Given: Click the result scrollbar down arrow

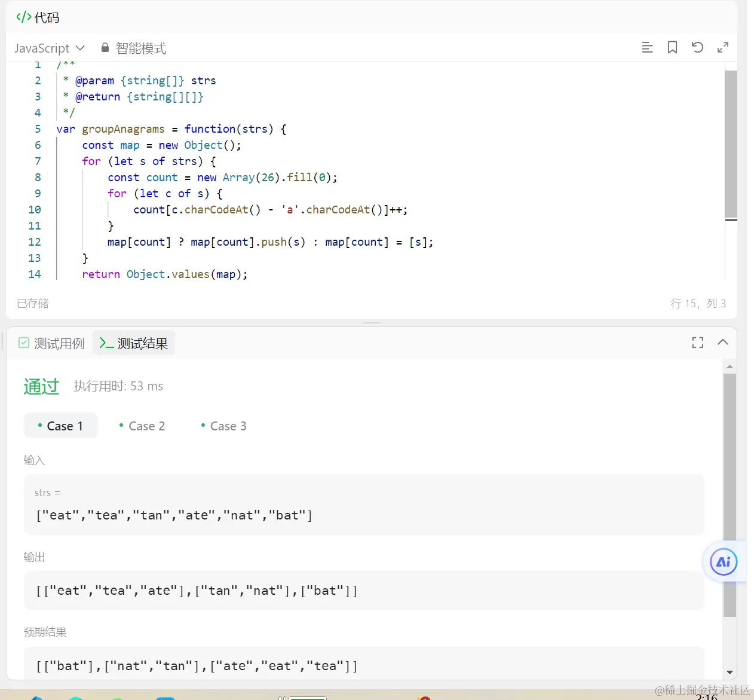Looking at the screenshot, I should (730, 673).
